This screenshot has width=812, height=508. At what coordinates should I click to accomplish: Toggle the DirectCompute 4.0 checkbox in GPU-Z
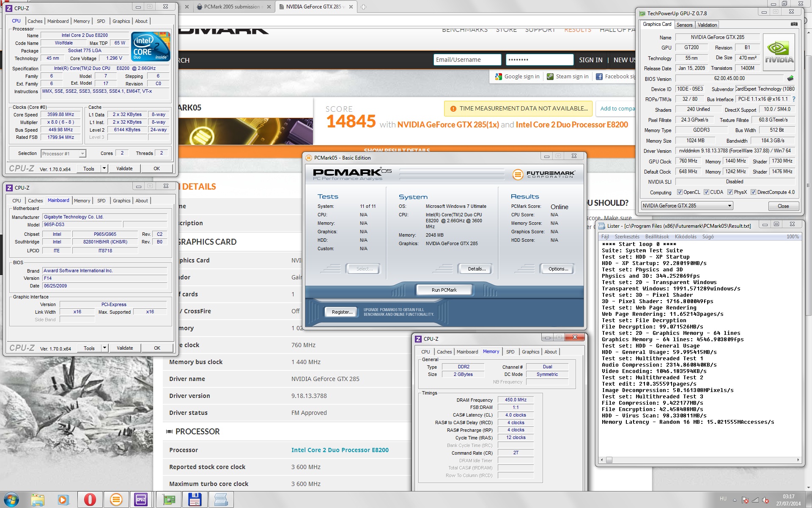[x=753, y=192]
